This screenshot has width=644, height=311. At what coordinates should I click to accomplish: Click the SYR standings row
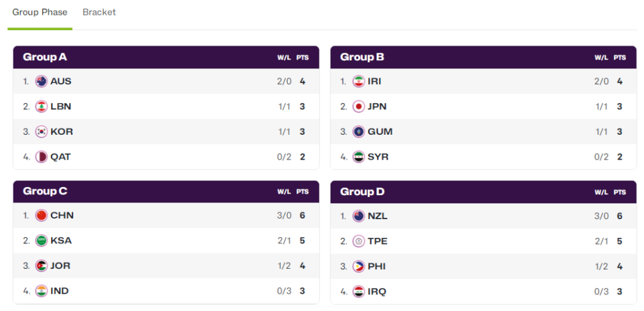click(483, 157)
